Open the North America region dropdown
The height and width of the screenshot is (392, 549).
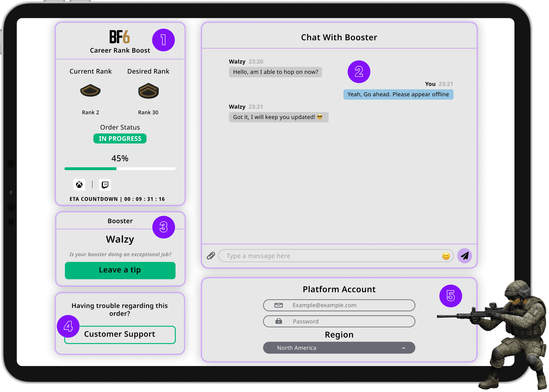coord(339,348)
